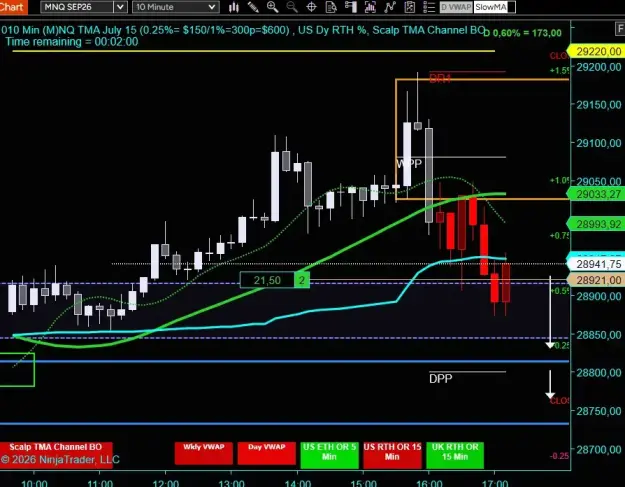Screen dimensions: 625x487
Task: Click the D VWAP toolbar button
Action: tap(457, 7)
